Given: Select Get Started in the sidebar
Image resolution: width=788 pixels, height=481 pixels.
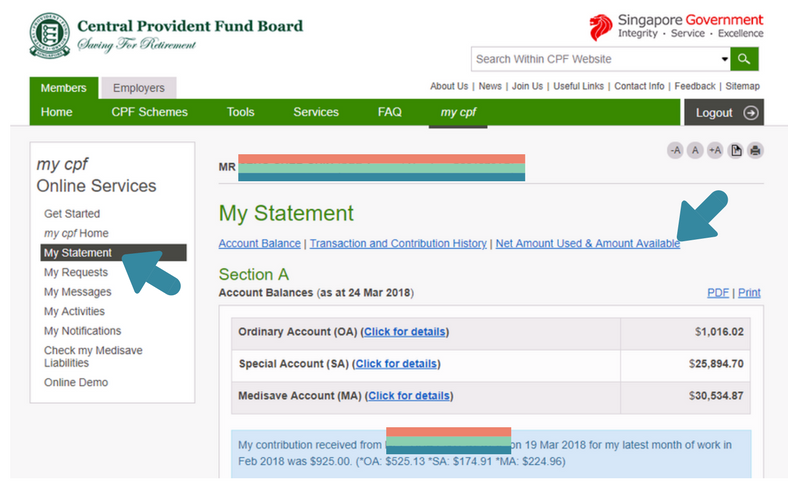Looking at the screenshot, I should [72, 214].
